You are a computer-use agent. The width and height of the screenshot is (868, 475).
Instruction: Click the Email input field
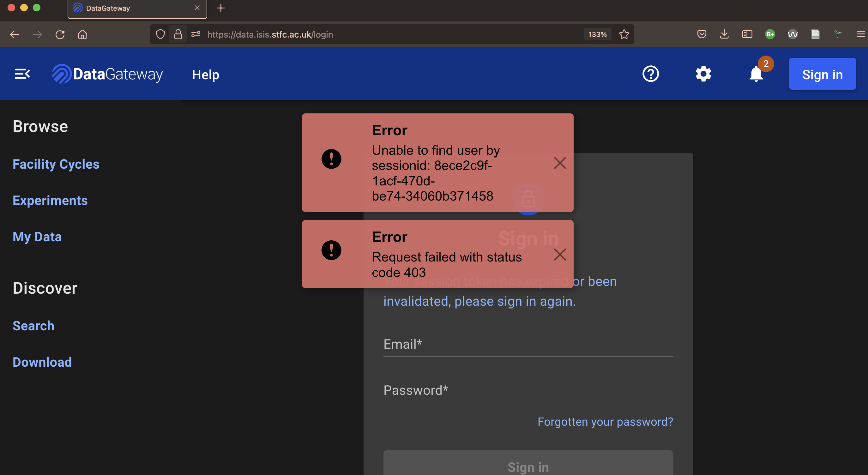(x=528, y=344)
